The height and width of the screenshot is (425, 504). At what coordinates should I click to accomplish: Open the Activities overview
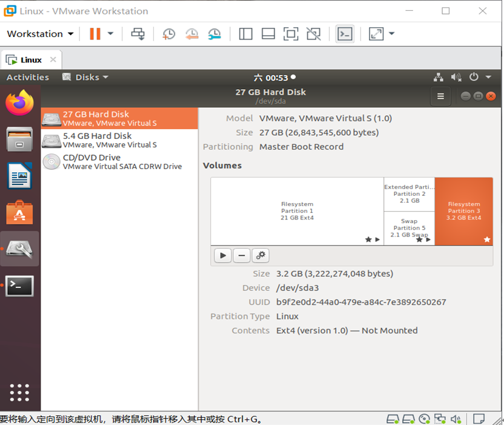pyautogui.click(x=28, y=77)
